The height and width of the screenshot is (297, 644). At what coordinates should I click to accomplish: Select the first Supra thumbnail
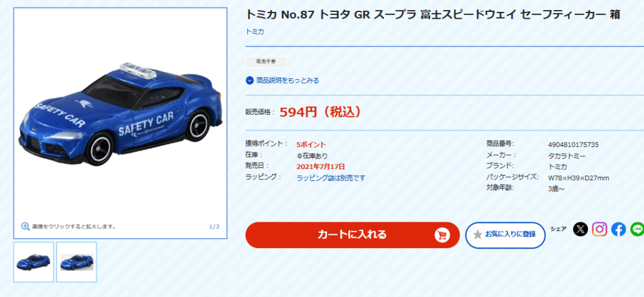tap(34, 262)
